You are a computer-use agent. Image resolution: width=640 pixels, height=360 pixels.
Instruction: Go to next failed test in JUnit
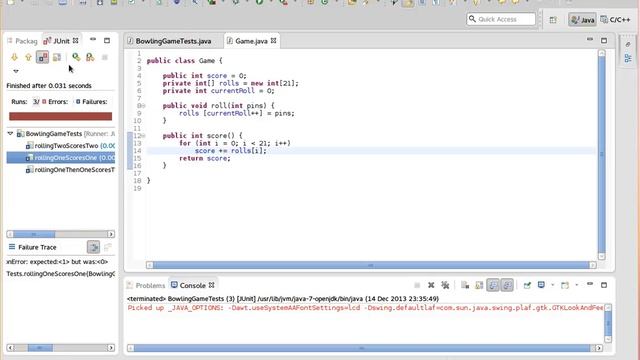click(x=14, y=57)
